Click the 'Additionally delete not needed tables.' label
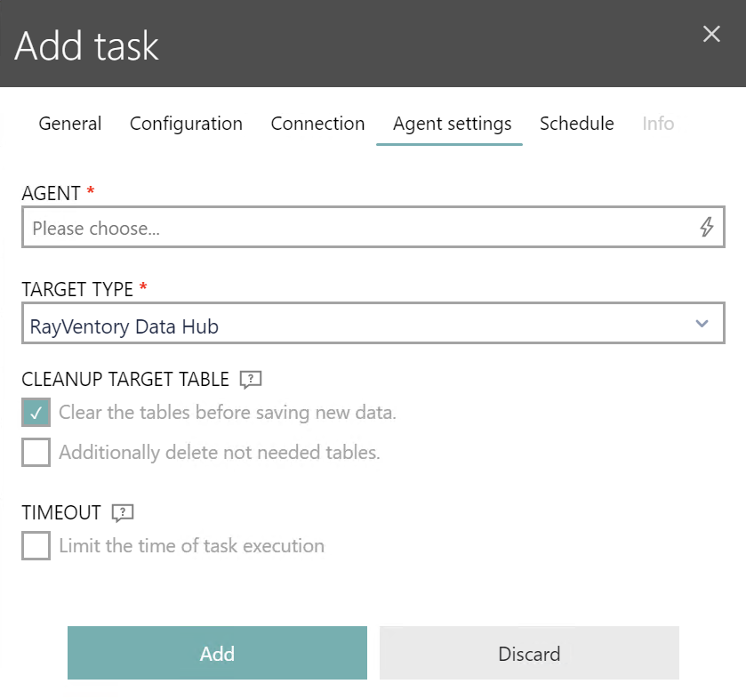 pyautogui.click(x=220, y=453)
